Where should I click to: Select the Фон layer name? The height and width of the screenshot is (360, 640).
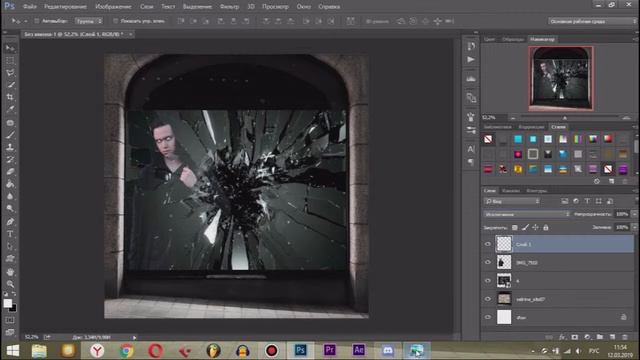521,318
